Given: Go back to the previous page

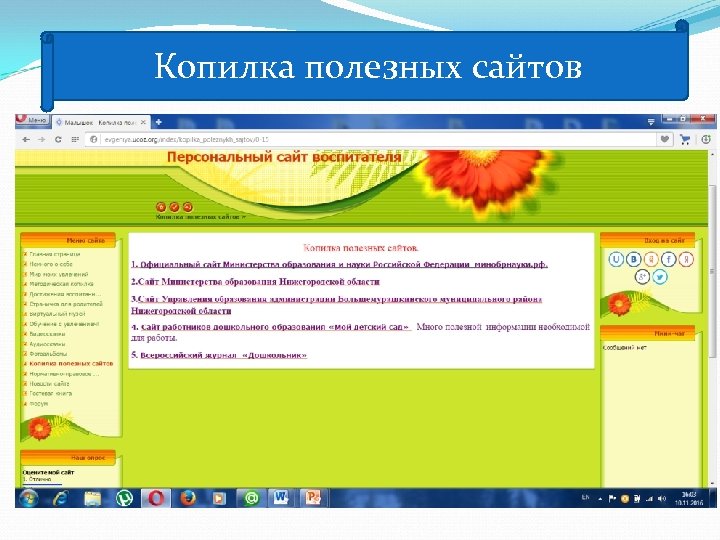Looking at the screenshot, I should tap(26, 140).
